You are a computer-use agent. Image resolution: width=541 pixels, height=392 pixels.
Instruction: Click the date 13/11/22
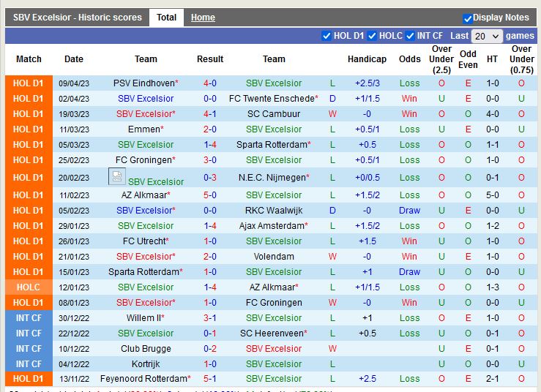[x=74, y=379]
